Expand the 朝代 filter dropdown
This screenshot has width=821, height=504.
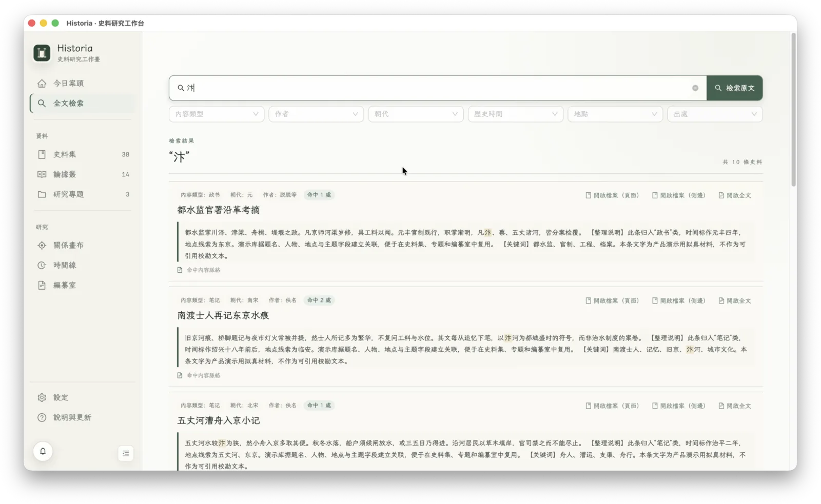(416, 114)
